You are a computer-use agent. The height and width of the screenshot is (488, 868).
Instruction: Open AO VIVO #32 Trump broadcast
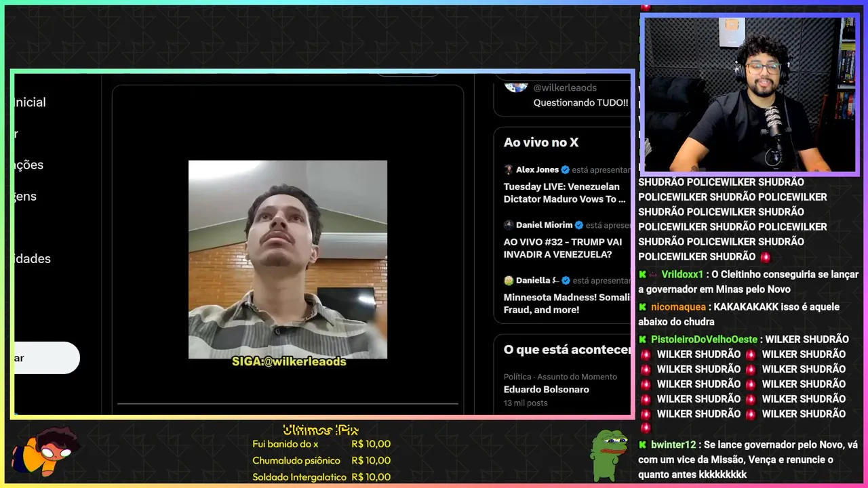(x=563, y=248)
